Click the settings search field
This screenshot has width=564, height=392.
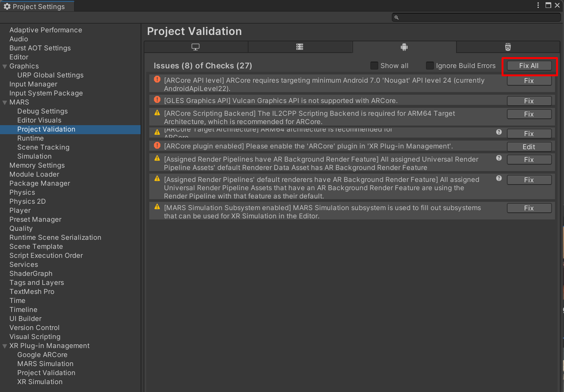(478, 17)
